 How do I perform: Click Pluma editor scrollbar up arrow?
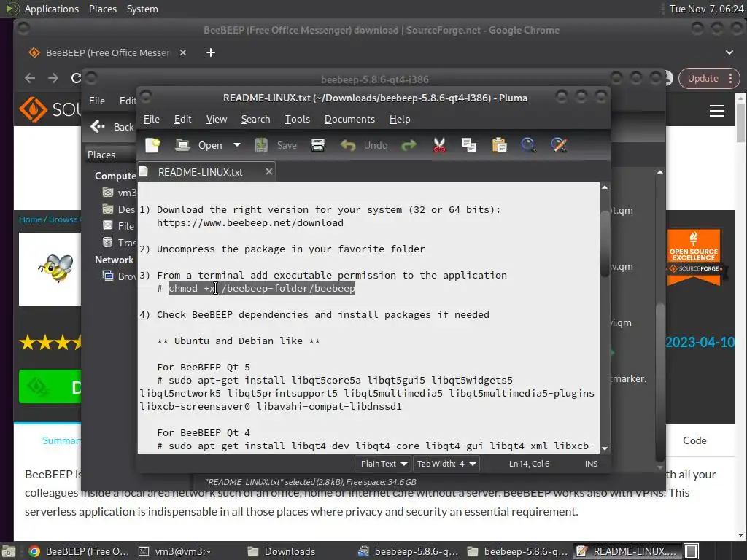pyautogui.click(x=605, y=187)
